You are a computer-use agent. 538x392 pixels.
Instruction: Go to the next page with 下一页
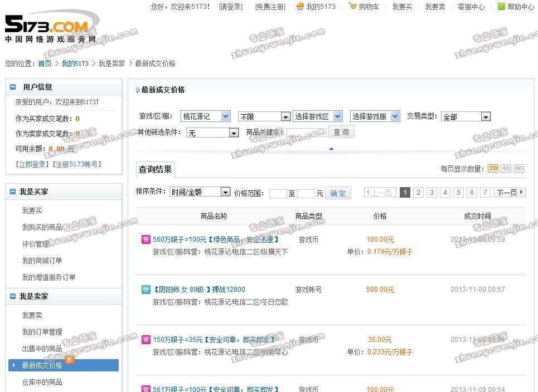(510, 192)
